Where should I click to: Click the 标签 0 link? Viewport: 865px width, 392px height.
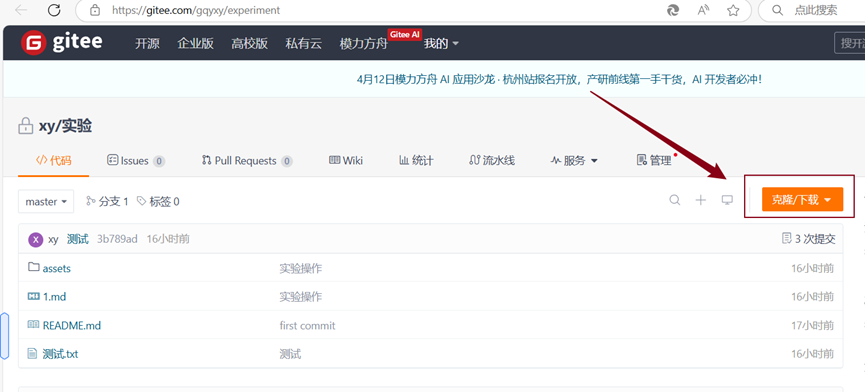[x=158, y=202]
